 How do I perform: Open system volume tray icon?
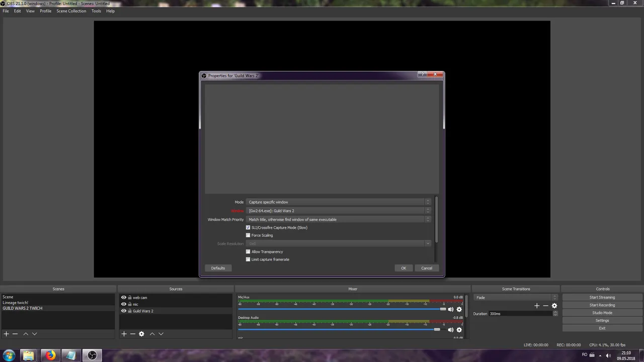[608, 355]
